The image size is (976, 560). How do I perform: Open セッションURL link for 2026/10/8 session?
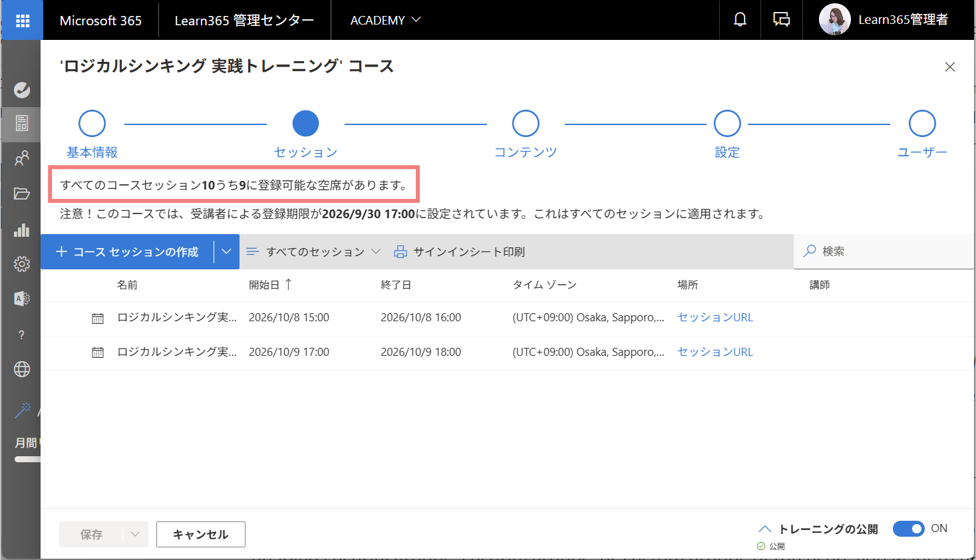pos(715,317)
